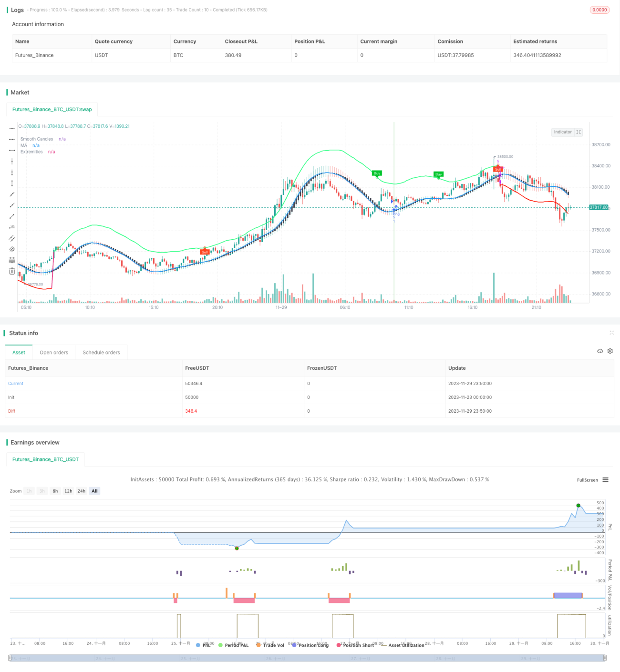Click the cloud download icon
The height and width of the screenshot is (672, 620).
pyautogui.click(x=600, y=351)
